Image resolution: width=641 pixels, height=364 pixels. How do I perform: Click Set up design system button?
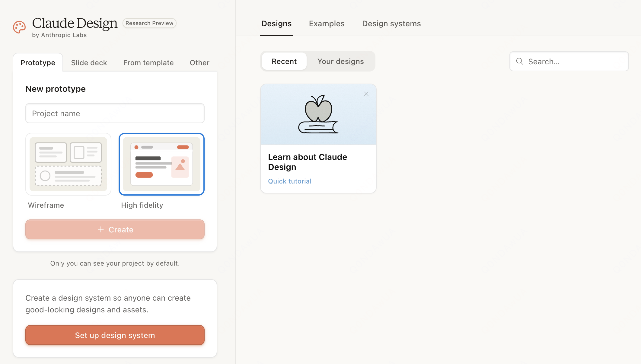(x=115, y=335)
